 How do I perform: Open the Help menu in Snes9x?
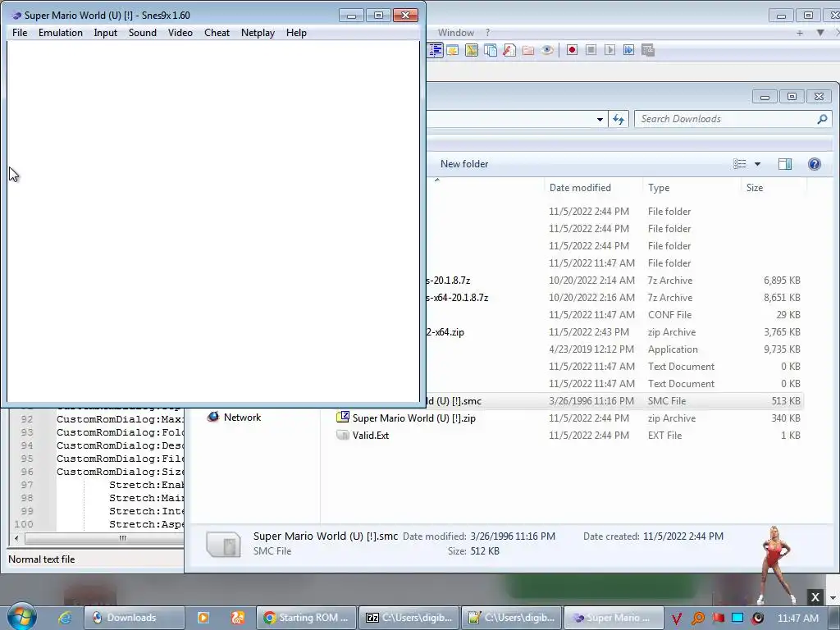click(296, 33)
